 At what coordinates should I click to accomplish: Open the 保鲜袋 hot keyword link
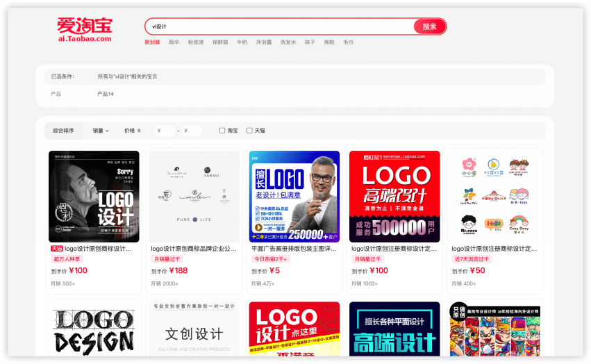point(220,42)
